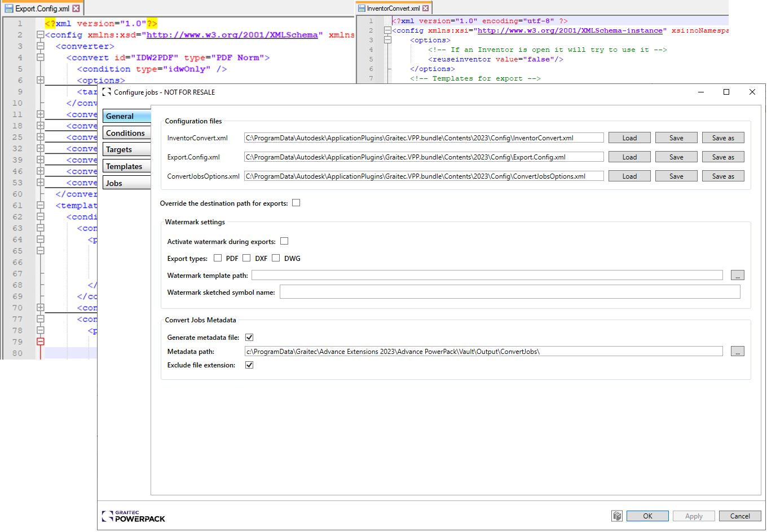Image resolution: width=767 pixels, height=532 pixels.
Task: Load the Export.Config.xml configuration file
Action: [629, 157]
